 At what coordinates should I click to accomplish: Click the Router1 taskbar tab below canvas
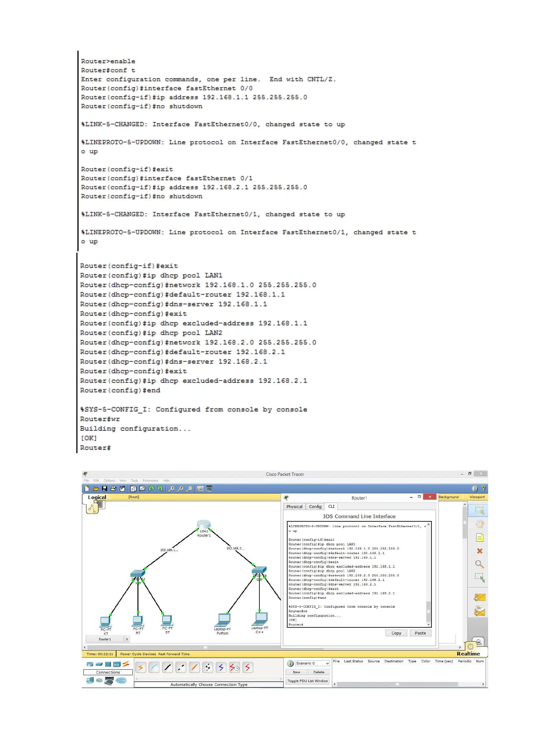(x=105, y=639)
